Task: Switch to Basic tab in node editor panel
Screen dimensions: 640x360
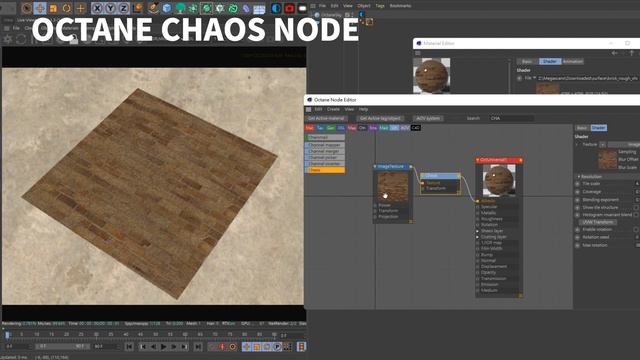Action: [582, 128]
